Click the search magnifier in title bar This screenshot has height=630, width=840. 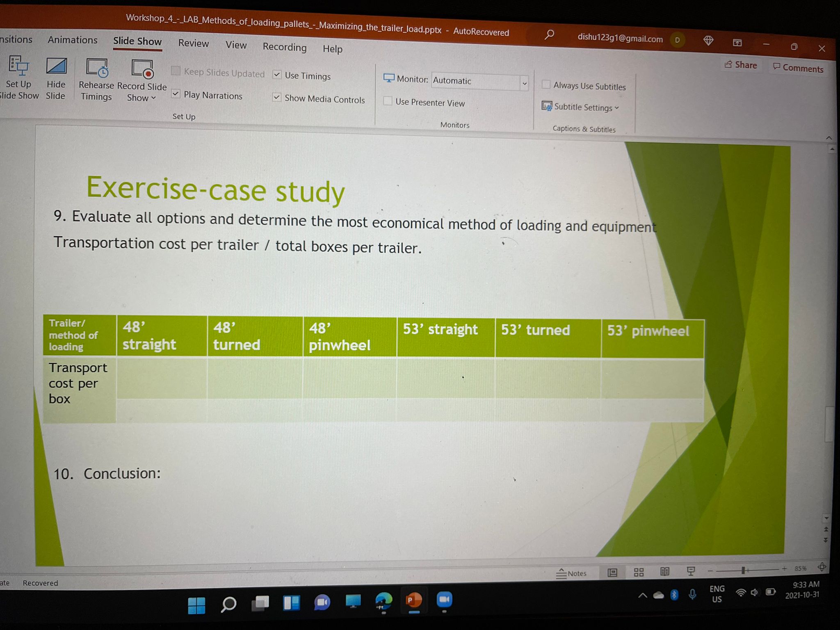click(549, 35)
